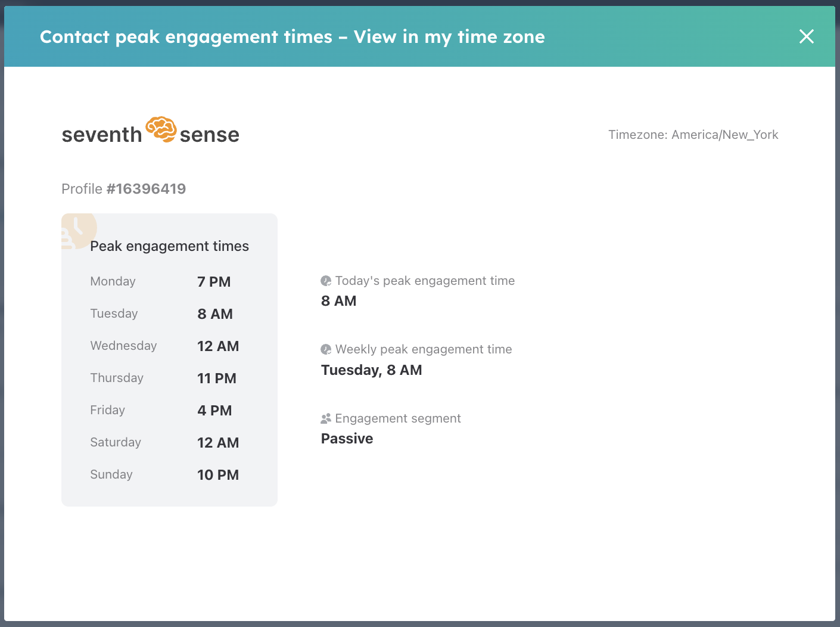Click the Thursday row label
This screenshot has height=627, width=840.
pos(117,378)
